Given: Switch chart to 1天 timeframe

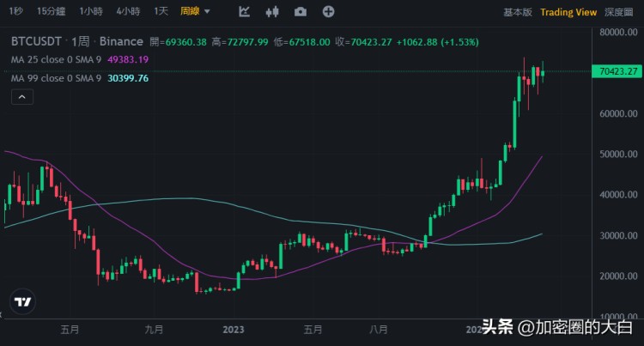Looking at the screenshot, I should [161, 11].
